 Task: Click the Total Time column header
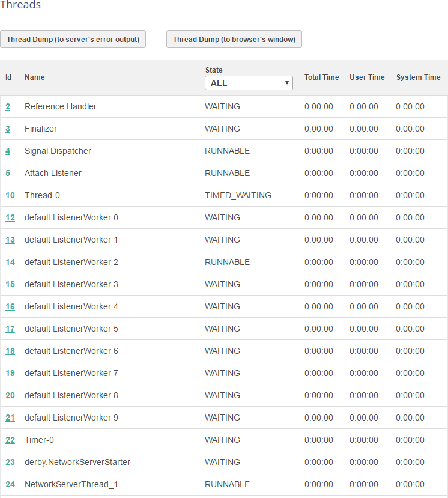point(321,77)
